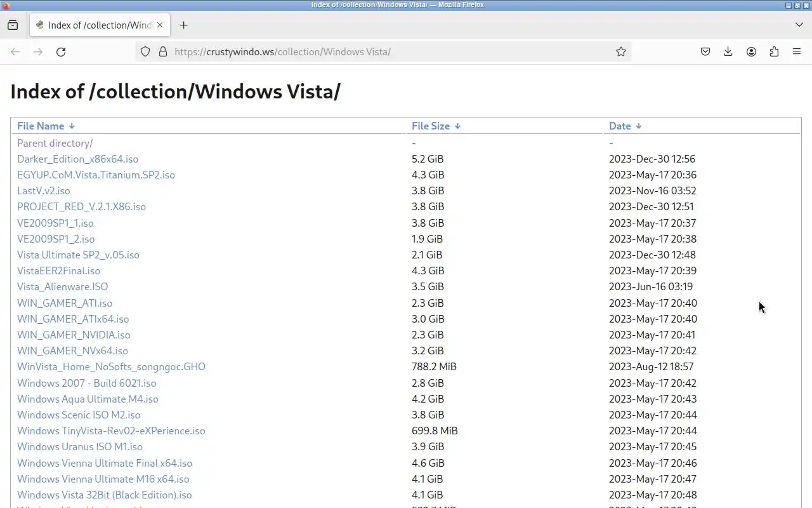View site security padlock info
This screenshot has height=508, width=812.
(162, 52)
